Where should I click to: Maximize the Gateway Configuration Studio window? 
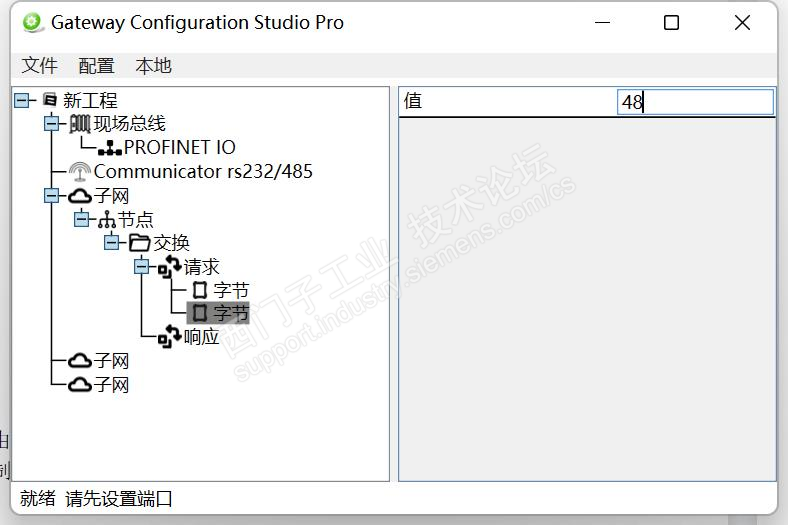click(x=671, y=23)
